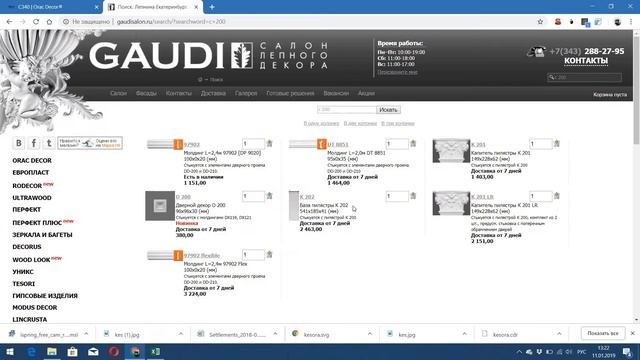Add K 201 LR to the cart
640x360 pixels.
(x=557, y=196)
